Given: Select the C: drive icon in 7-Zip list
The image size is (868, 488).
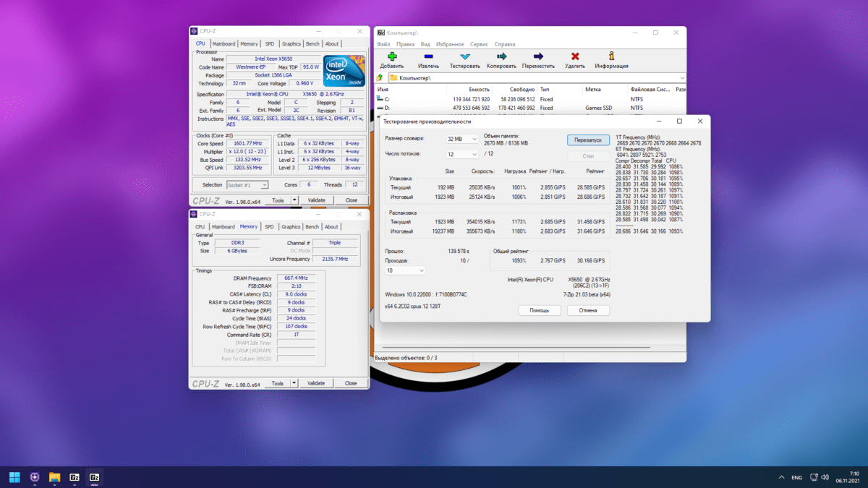Looking at the screenshot, I should pyautogui.click(x=380, y=99).
